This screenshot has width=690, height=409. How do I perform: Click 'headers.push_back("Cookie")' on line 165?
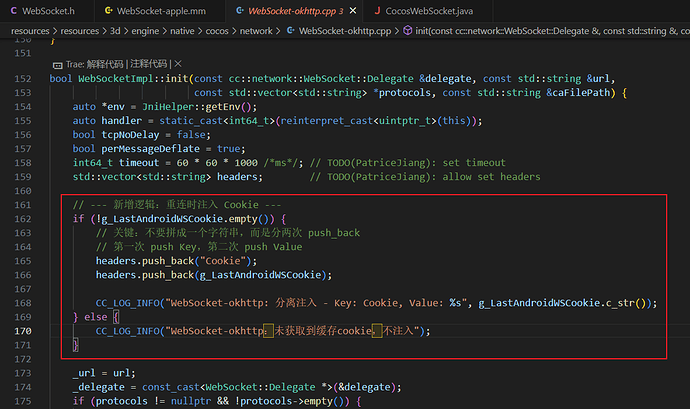tap(174, 261)
